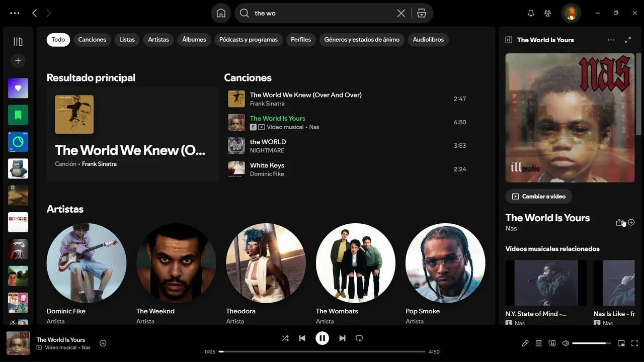Select the Todo filter chip
The height and width of the screenshot is (362, 644).
[58, 40]
